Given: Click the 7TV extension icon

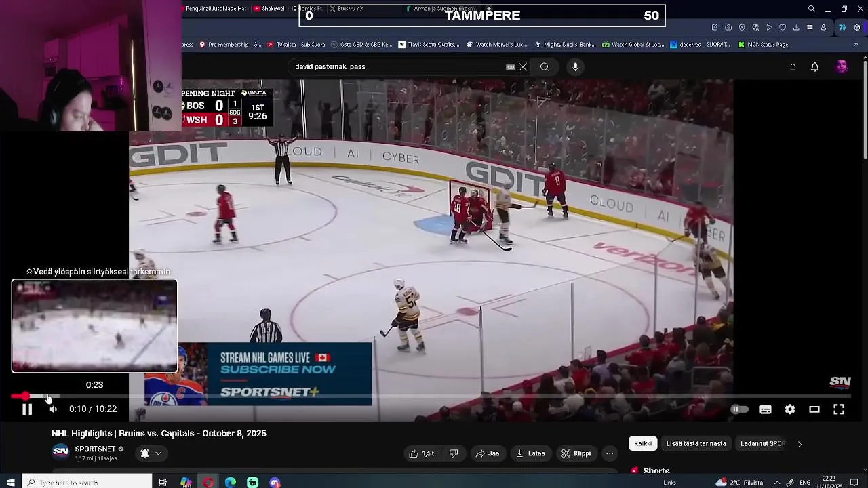Looking at the screenshot, I should (x=842, y=28).
